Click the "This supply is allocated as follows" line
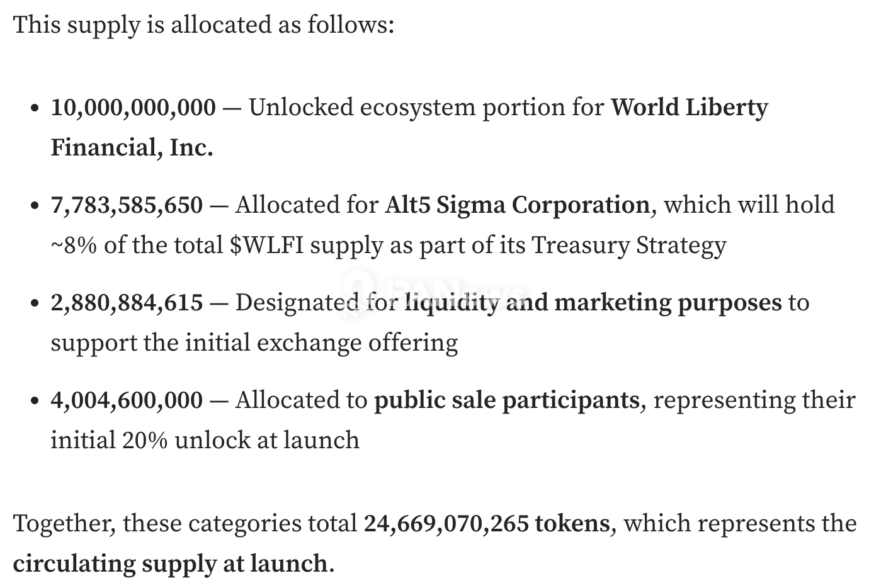 [x=203, y=25]
